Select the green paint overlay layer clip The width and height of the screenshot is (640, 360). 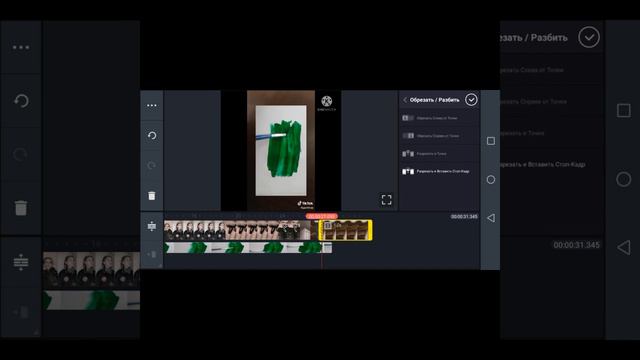coord(248,247)
